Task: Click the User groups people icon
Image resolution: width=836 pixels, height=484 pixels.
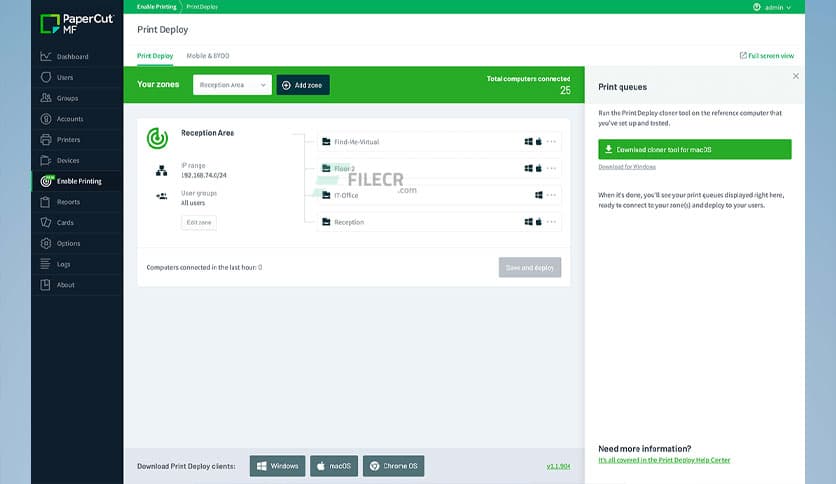Action: [162, 196]
